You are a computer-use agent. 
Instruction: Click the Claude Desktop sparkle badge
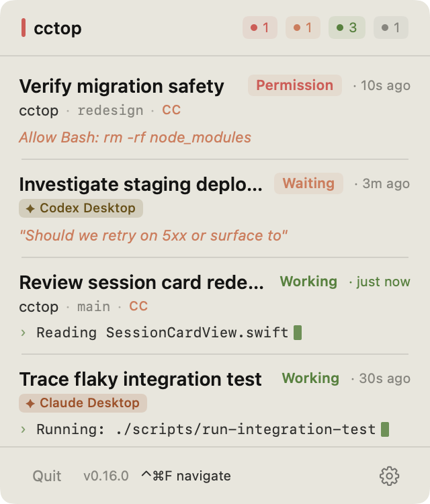83,403
